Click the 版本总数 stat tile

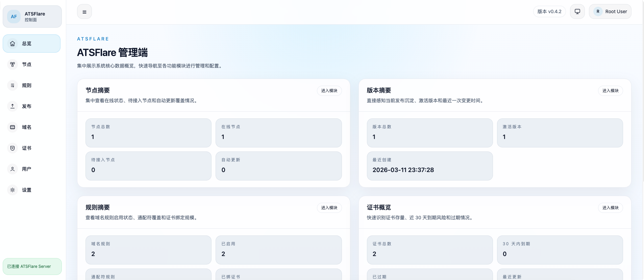coord(430,133)
